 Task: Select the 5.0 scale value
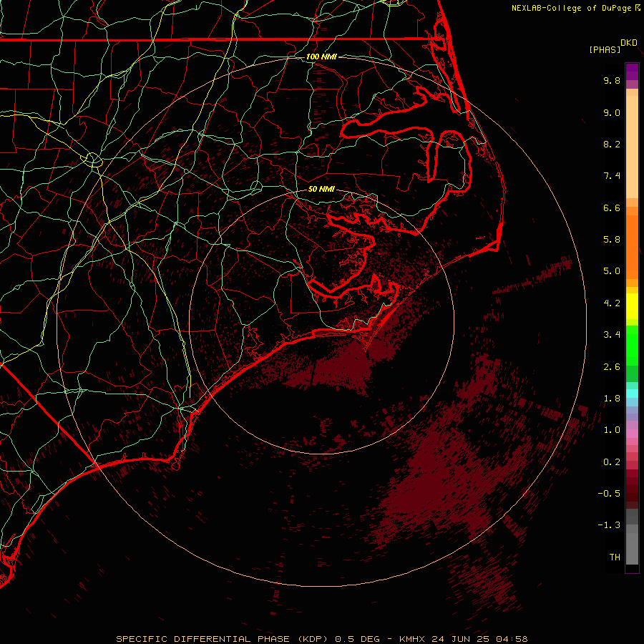(x=612, y=271)
